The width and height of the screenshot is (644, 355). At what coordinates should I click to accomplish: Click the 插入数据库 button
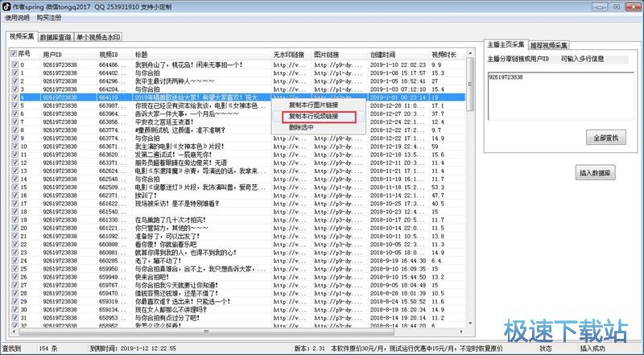[595, 173]
